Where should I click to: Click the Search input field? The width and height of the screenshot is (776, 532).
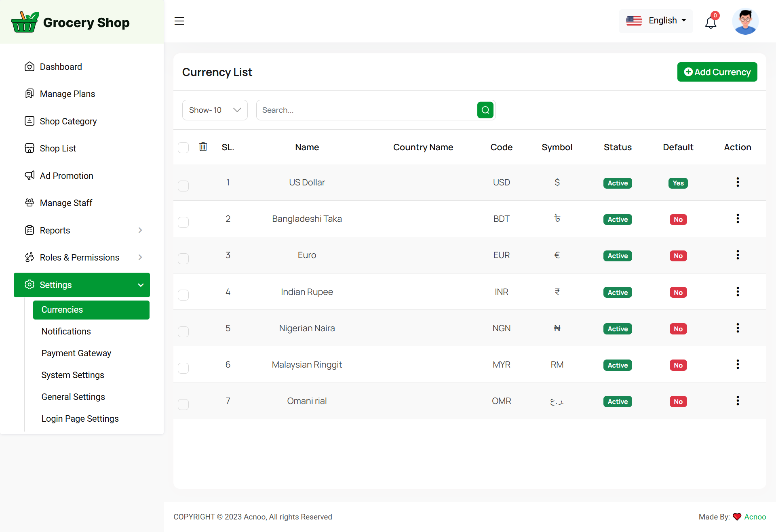pos(366,110)
